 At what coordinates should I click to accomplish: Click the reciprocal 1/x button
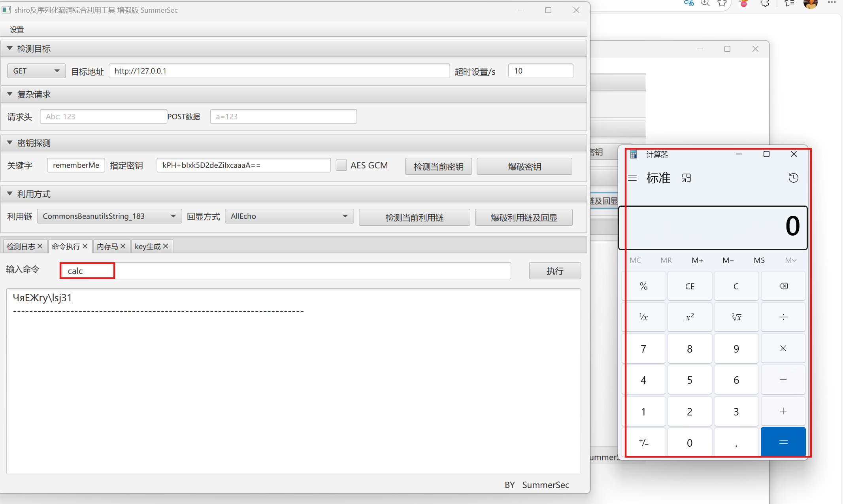click(643, 317)
